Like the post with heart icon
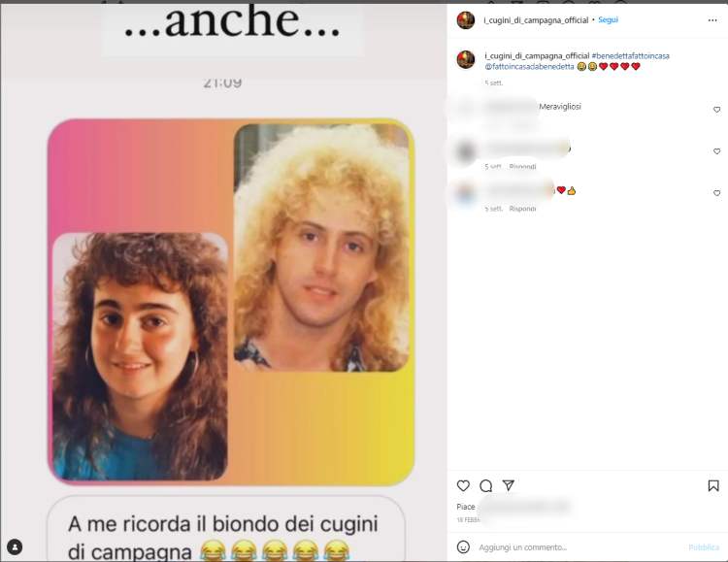Viewport: 728px width, 562px height. point(463,486)
